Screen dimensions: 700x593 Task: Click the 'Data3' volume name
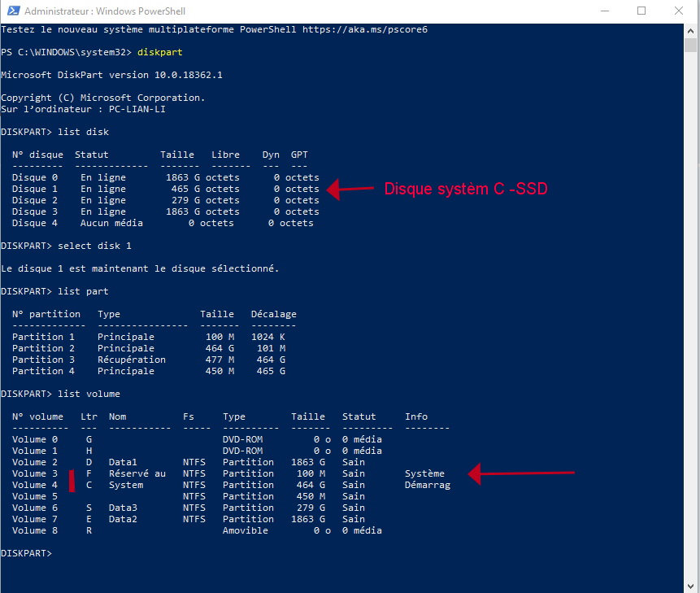pos(123,508)
